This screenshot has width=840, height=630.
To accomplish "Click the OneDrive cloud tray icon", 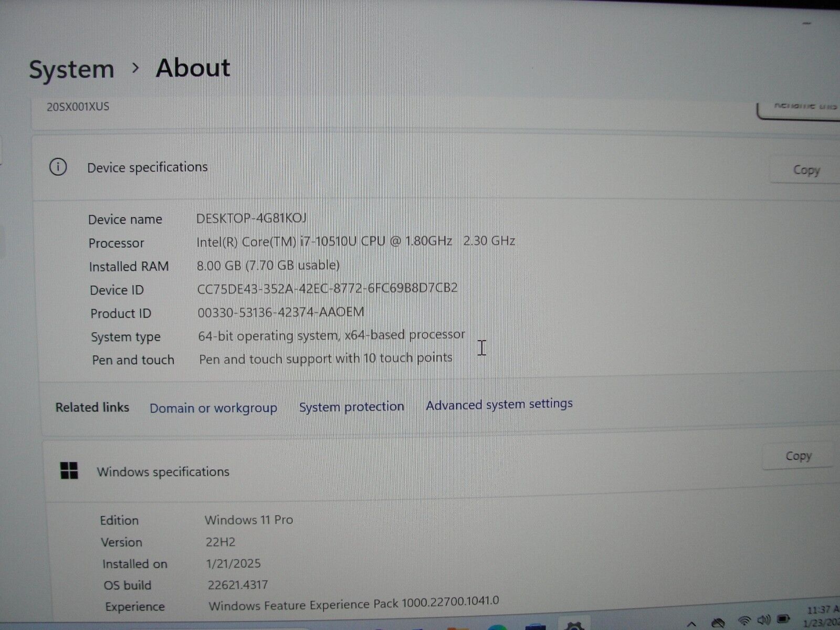I will (x=718, y=622).
